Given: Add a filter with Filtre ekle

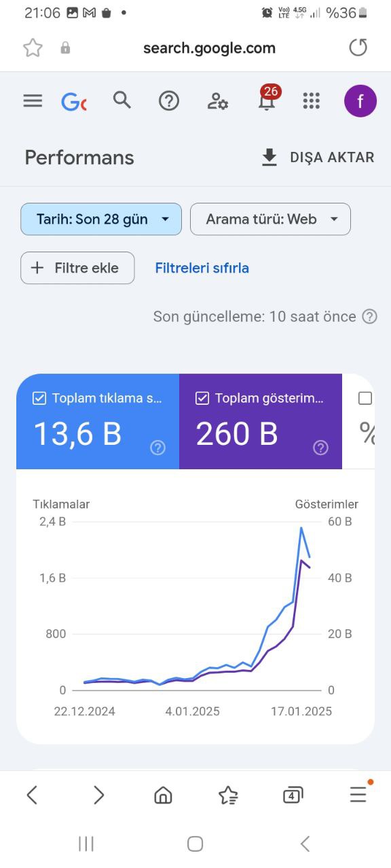Looking at the screenshot, I should [x=77, y=268].
